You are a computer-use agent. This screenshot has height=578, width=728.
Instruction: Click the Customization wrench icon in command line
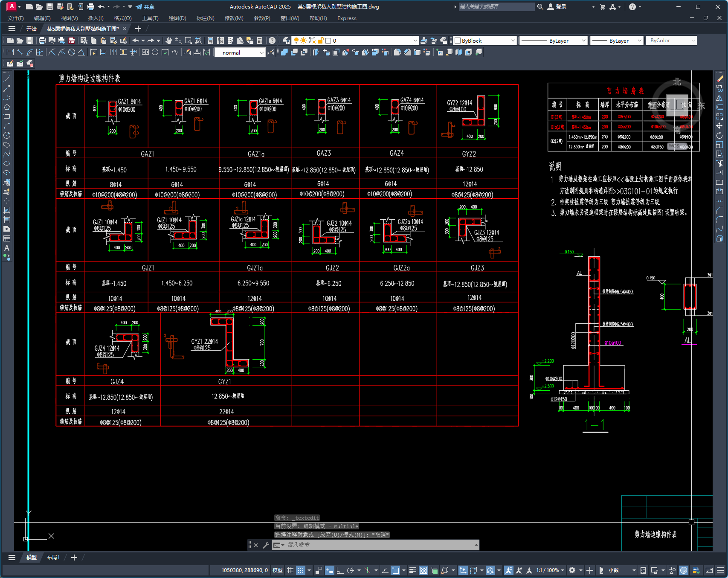click(266, 545)
